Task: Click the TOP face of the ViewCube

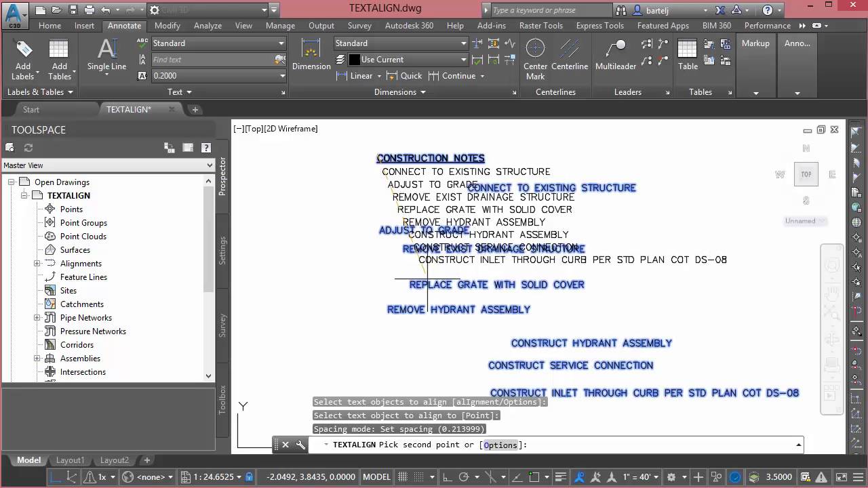Action: (806, 174)
